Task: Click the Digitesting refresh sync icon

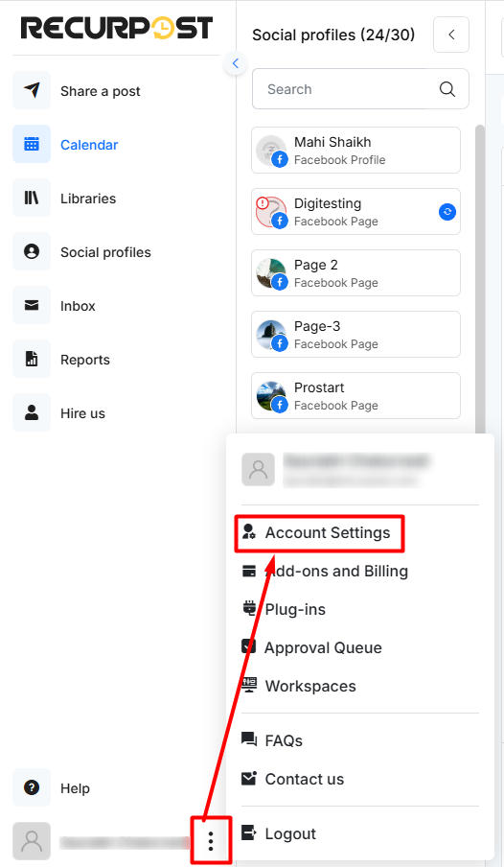Action: 447,212
